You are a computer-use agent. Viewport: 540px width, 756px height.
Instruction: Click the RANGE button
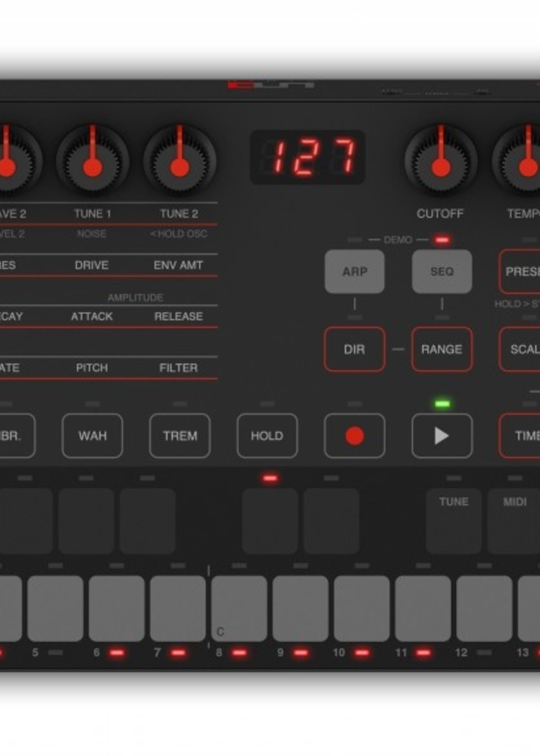click(x=442, y=349)
